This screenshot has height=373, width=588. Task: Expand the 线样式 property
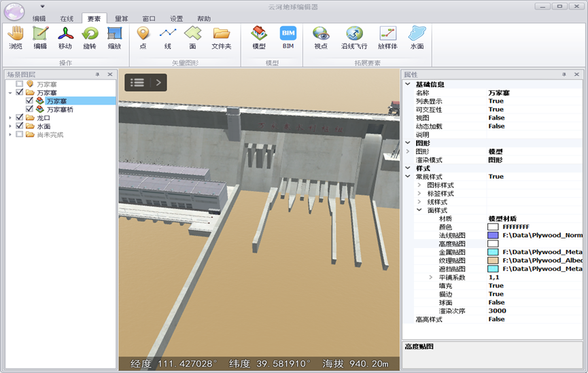(x=419, y=202)
